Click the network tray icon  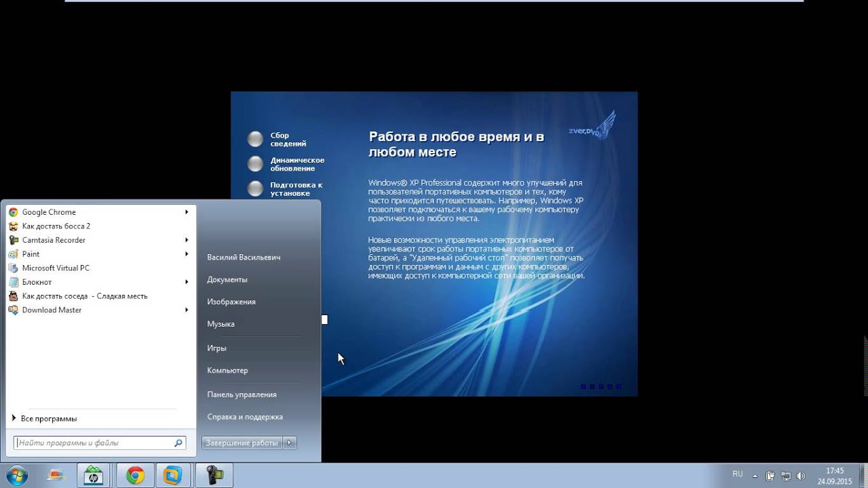click(785, 476)
